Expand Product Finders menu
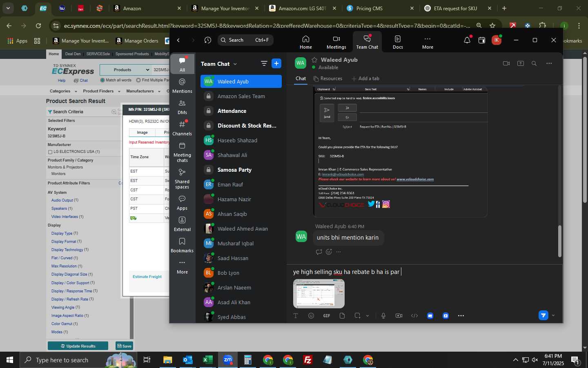This screenshot has width=588, height=368. click(x=102, y=91)
